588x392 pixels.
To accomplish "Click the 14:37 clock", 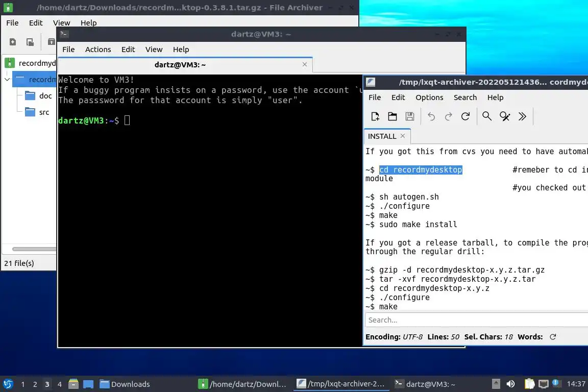I will (x=576, y=384).
